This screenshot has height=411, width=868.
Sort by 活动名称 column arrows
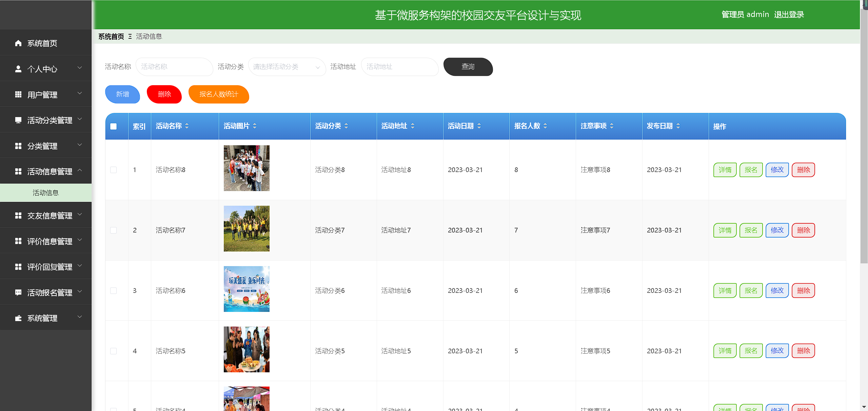(x=187, y=126)
